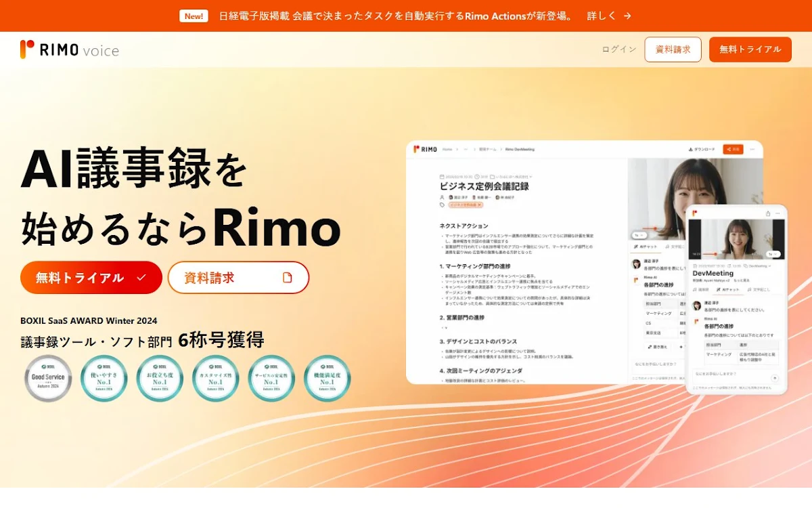
Task: Click the なにをお手伝いしますか？ input in the mobile preview
Action: click(736, 377)
